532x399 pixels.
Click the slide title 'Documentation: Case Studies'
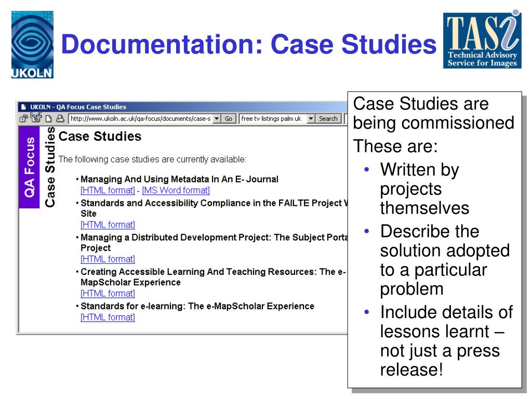(x=248, y=44)
